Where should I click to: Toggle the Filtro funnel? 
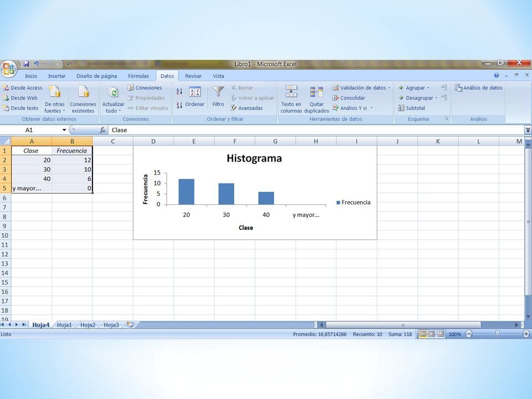[x=218, y=96]
